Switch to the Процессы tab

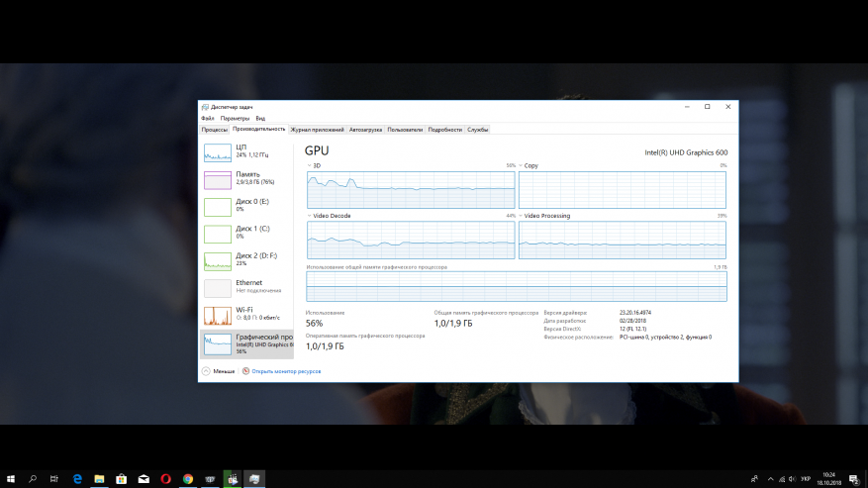pos(214,130)
